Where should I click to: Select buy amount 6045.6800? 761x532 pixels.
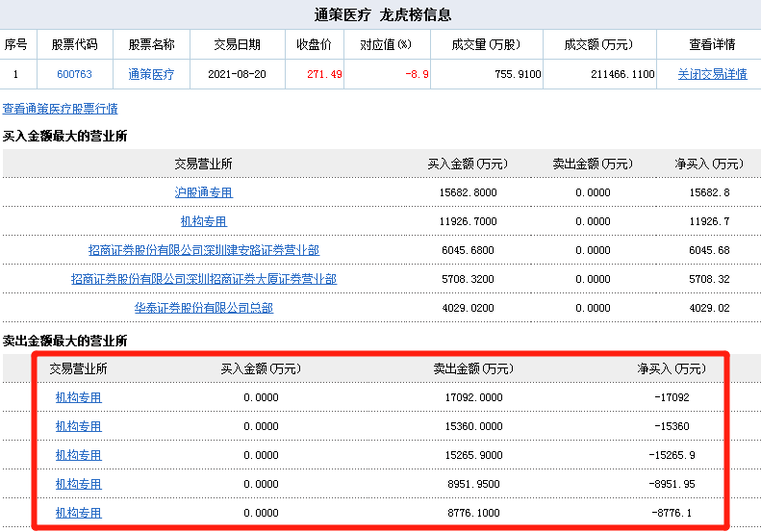pyautogui.click(x=468, y=250)
